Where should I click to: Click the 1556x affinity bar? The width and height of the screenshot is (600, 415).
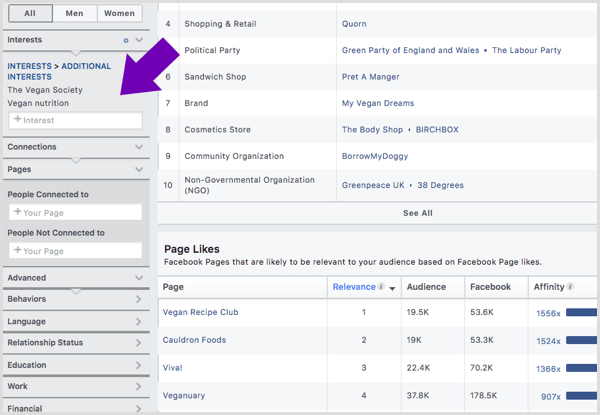pos(581,312)
